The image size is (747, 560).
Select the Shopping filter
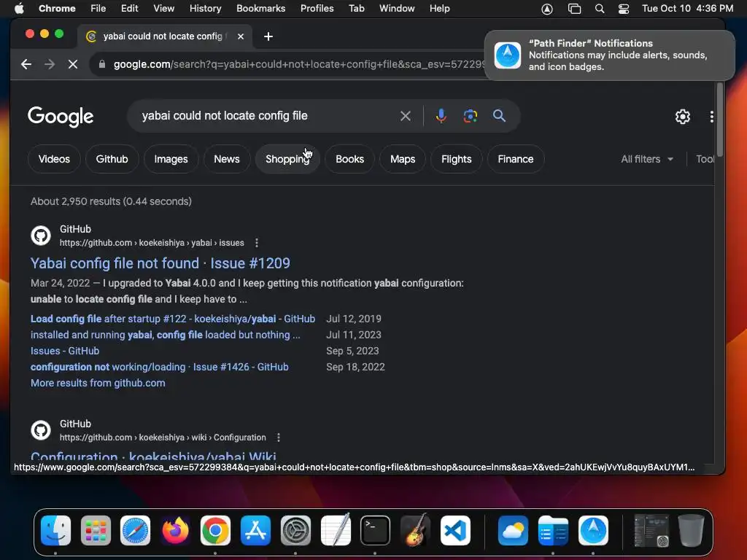tap(287, 159)
